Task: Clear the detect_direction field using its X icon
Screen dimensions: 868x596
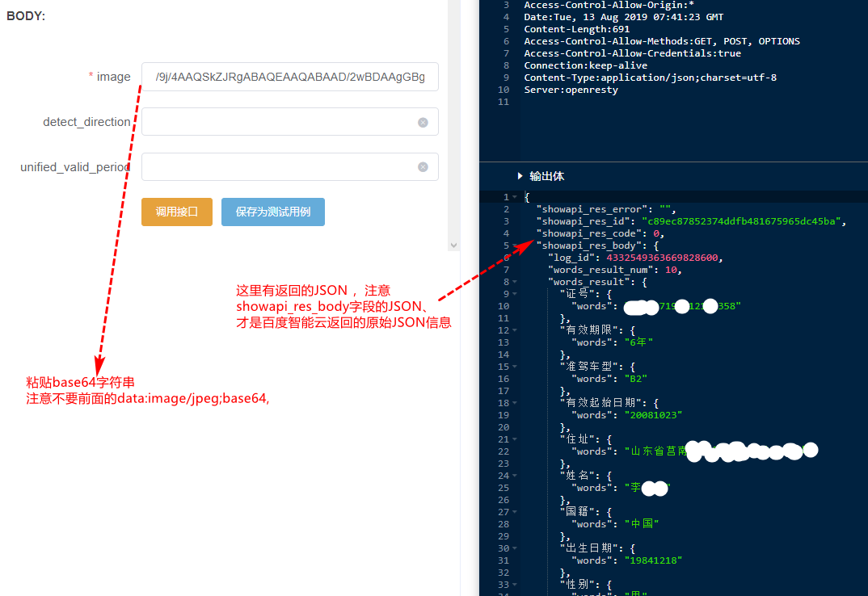Action: click(x=423, y=122)
